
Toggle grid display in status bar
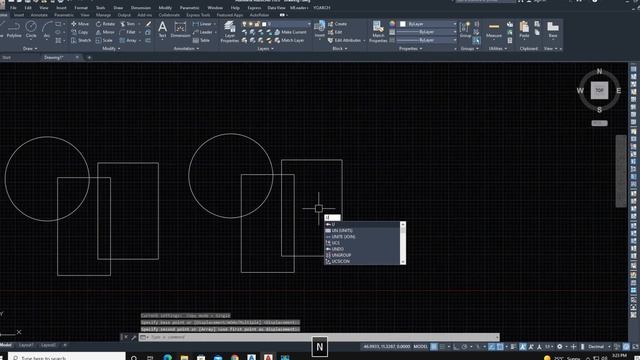[x=434, y=347]
